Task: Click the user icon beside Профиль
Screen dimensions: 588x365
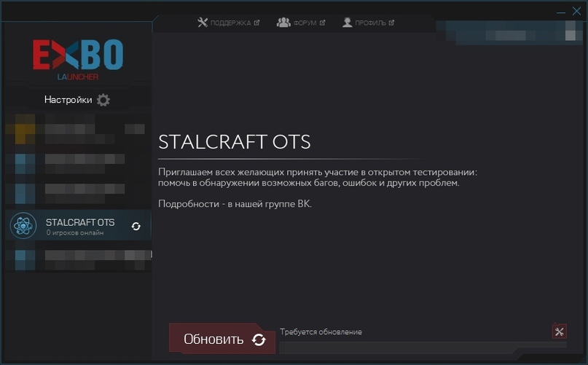Action: pos(348,23)
